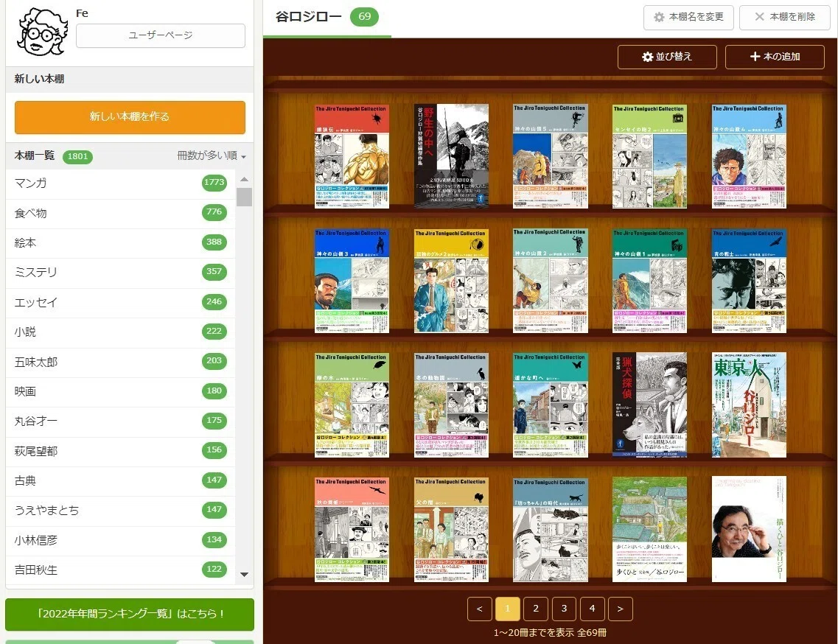Click the 本の追加 add book button

pyautogui.click(x=775, y=57)
